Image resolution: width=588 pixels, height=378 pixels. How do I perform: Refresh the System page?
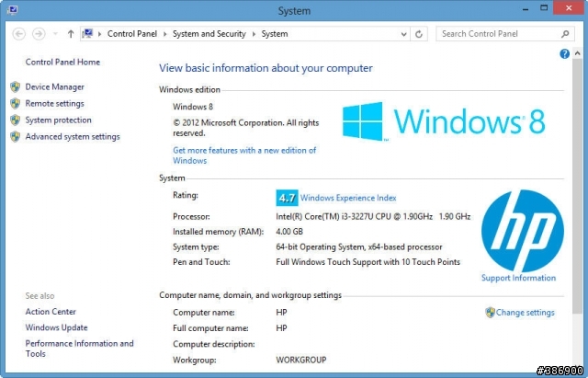click(x=419, y=34)
